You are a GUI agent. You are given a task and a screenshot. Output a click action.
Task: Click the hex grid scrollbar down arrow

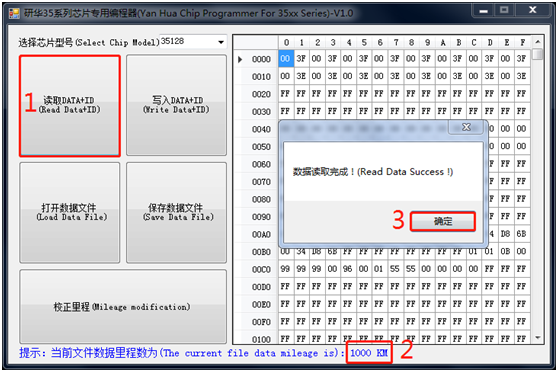point(538,337)
